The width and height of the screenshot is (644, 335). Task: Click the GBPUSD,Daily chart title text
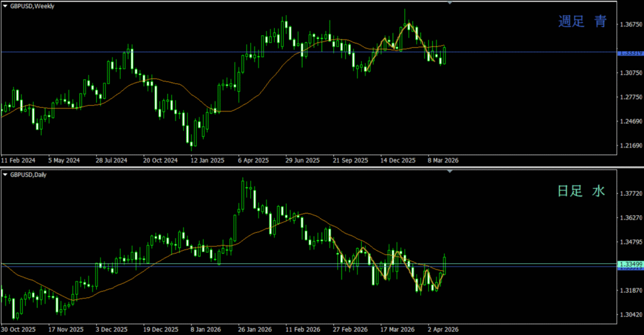(28, 174)
